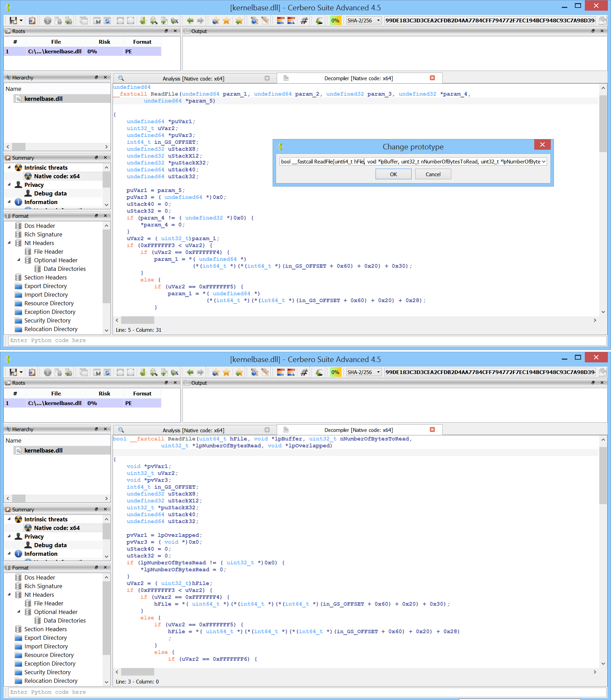Select Decompiler tab in bottom window
Screen dimensions: 611x700
[x=359, y=430]
